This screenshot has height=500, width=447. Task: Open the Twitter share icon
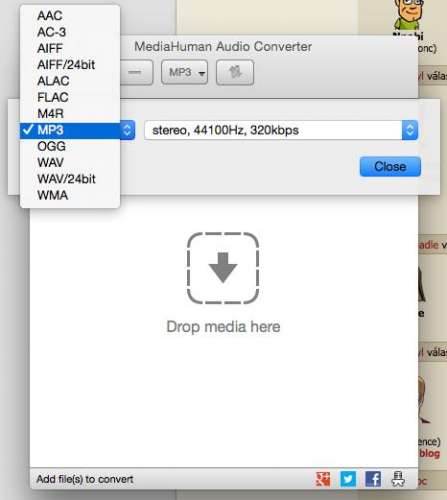348,479
